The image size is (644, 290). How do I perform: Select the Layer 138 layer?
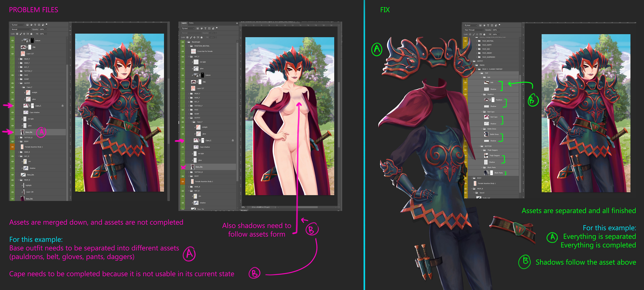coord(30,192)
